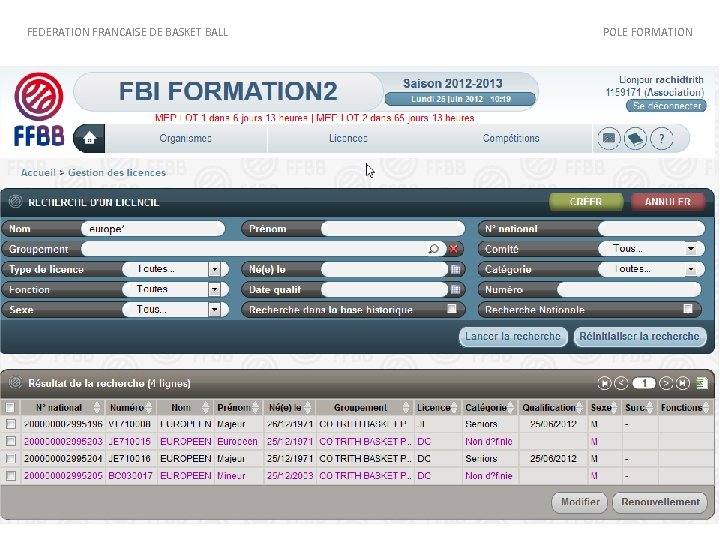Screen dimensions: 720x540
Task: Go to home via house icon
Action: point(89,138)
